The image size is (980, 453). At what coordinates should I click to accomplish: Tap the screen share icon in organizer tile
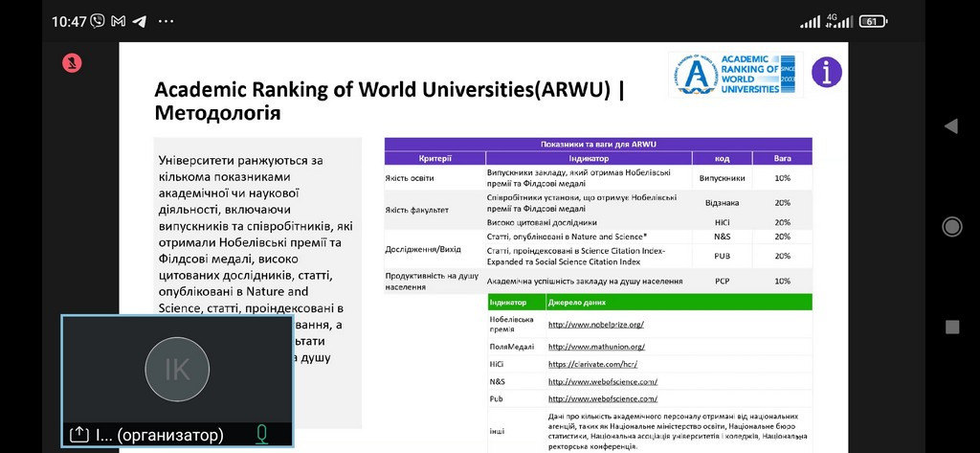pyautogui.click(x=78, y=434)
